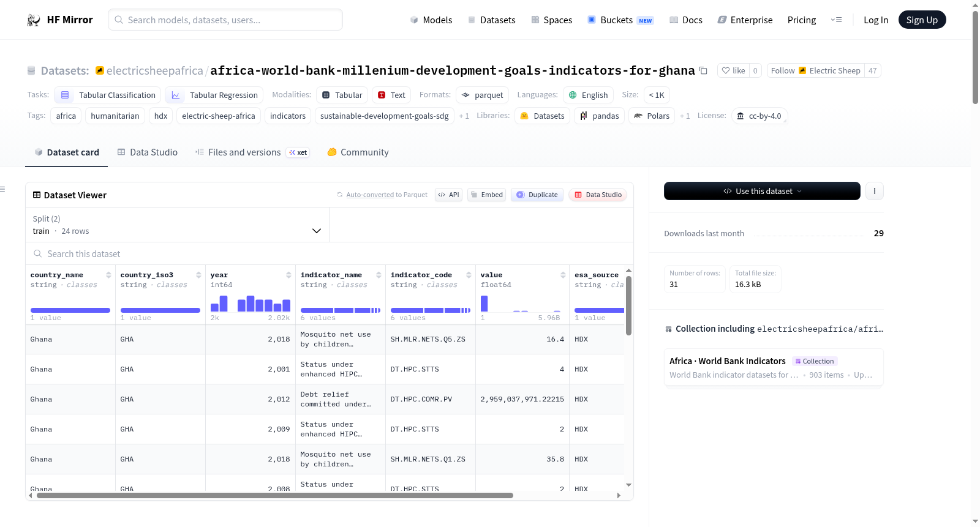This screenshot has width=980, height=527.
Task: Click the year histogram distribution bars
Action: [251, 304]
